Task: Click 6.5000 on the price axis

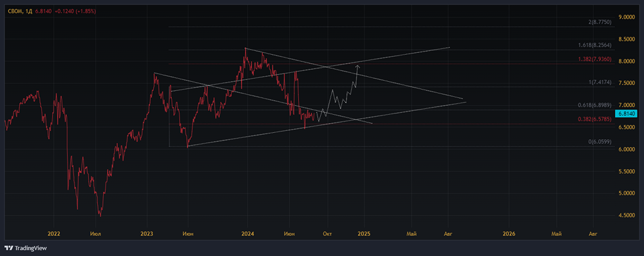Action: point(627,128)
